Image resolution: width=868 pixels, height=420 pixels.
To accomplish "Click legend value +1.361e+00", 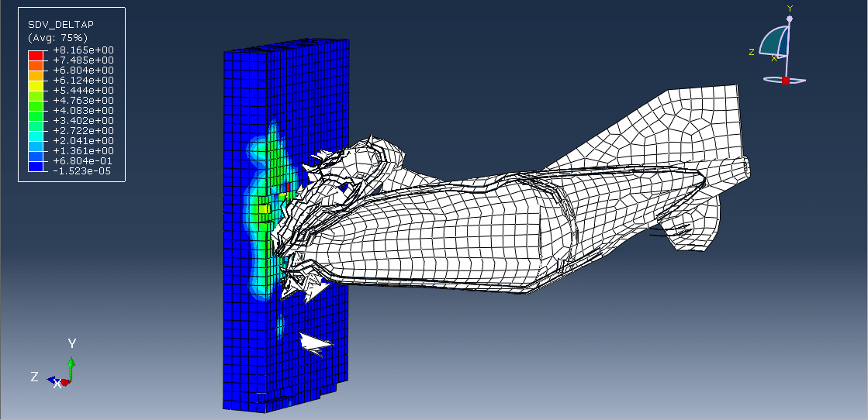I will (84, 150).
